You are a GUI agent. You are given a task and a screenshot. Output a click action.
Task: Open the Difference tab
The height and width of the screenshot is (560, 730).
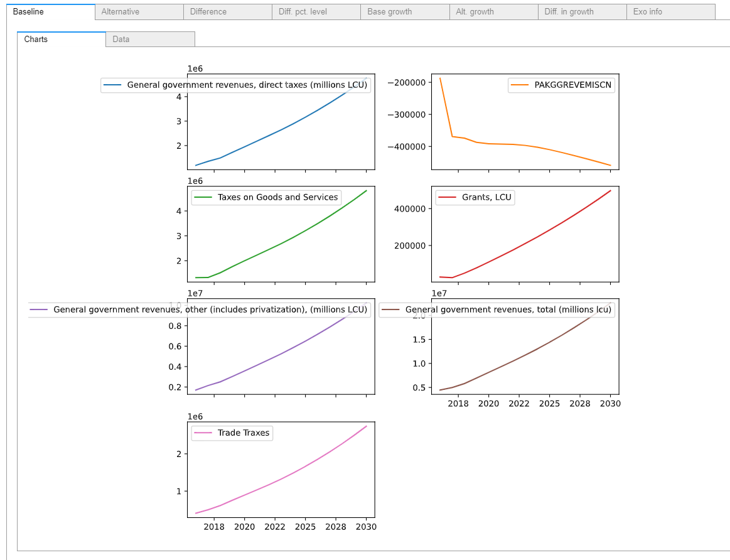click(227, 12)
